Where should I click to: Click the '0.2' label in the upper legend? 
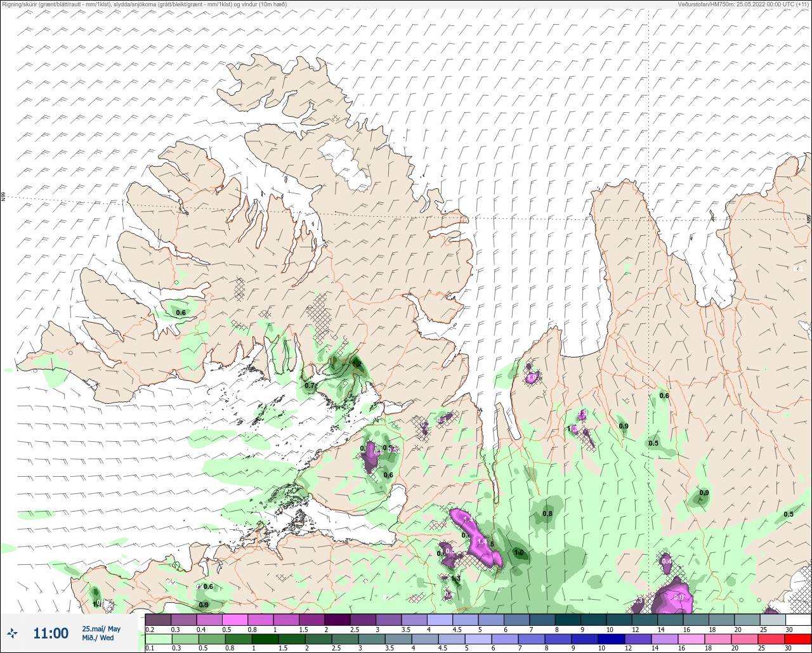pos(150,630)
